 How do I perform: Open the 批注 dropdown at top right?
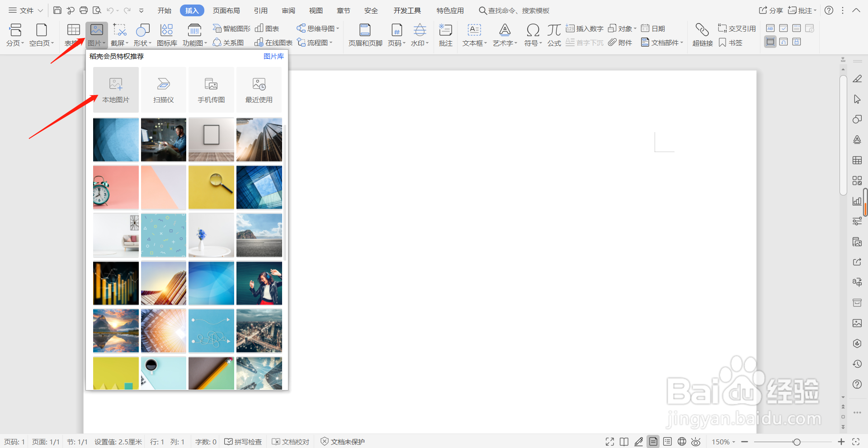(x=802, y=10)
